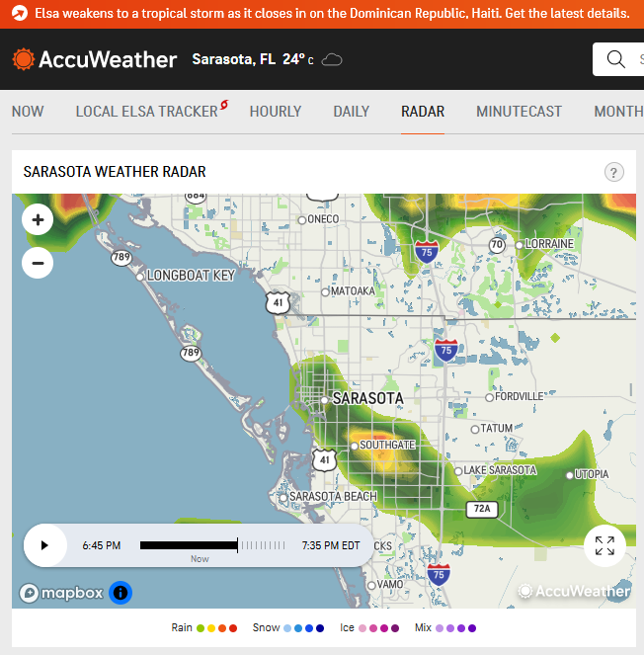Click the route 70 road shield
The width and height of the screenshot is (644, 655).
(x=497, y=245)
